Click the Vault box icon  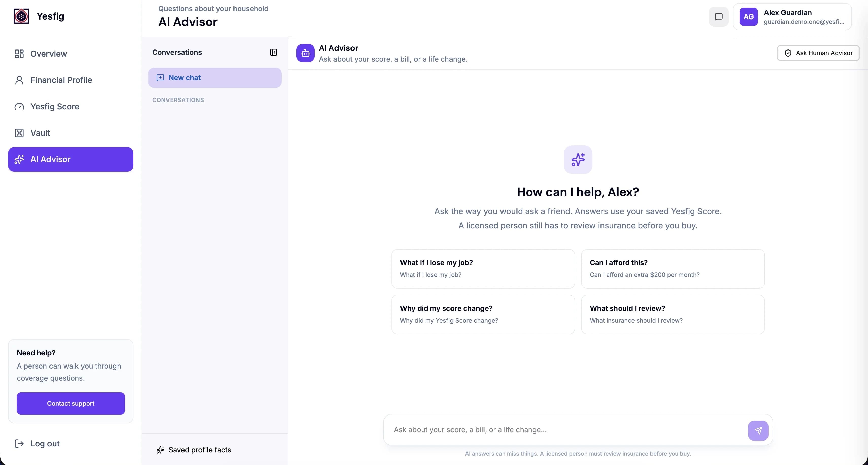tap(19, 133)
